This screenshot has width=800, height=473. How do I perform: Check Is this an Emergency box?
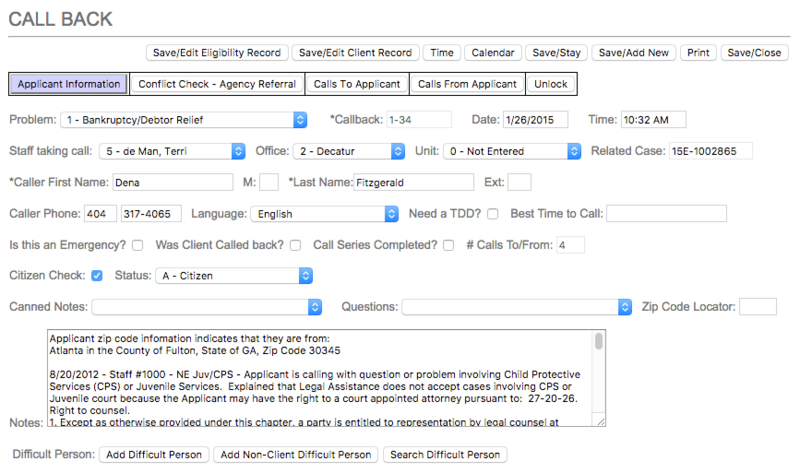click(x=137, y=245)
